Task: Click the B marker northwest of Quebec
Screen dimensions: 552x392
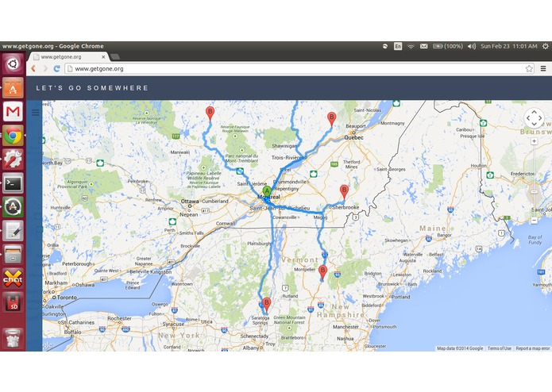Action: pyautogui.click(x=332, y=119)
